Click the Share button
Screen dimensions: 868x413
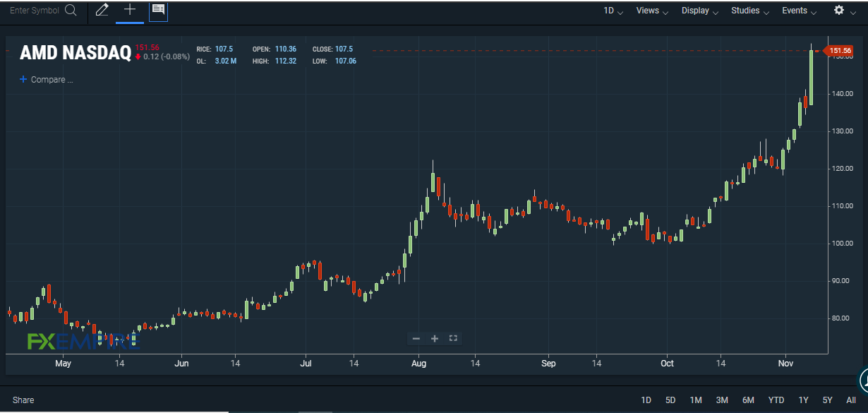(x=23, y=400)
